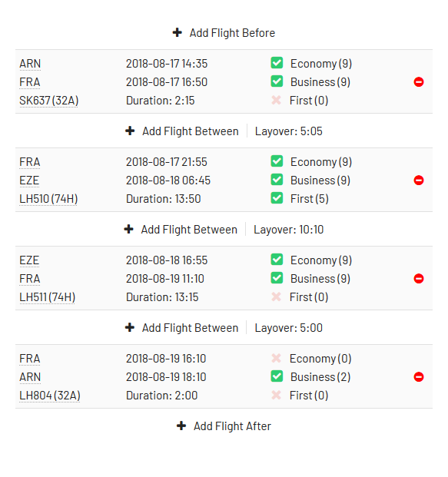Toggle the Economy (9) checkbox on SK637
The image size is (448, 477).
coord(277,63)
